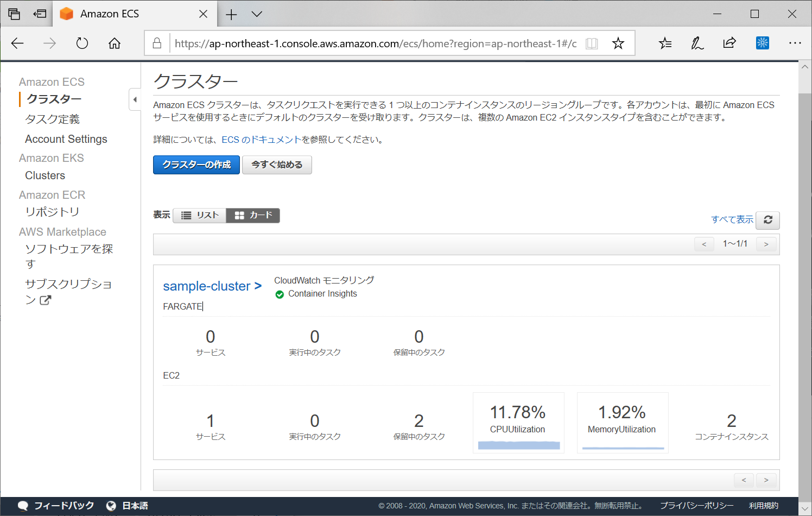
Task: Click the クラスターの作成 button
Action: 196,165
